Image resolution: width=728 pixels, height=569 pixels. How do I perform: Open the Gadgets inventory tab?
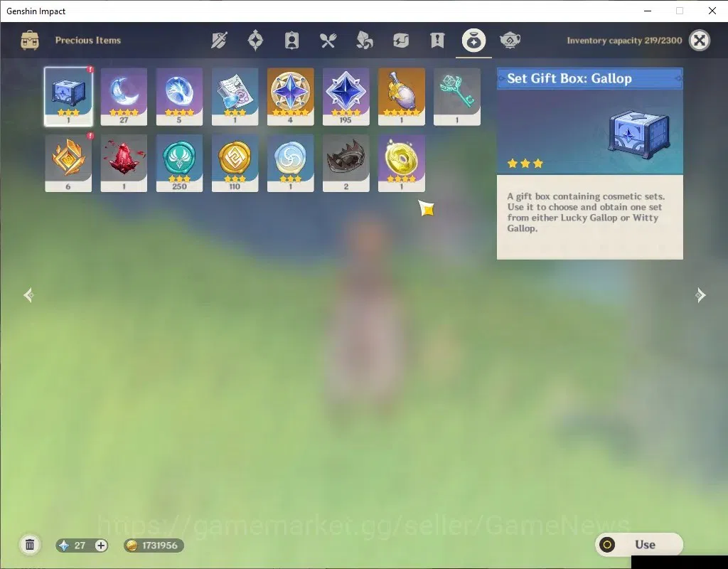point(401,41)
